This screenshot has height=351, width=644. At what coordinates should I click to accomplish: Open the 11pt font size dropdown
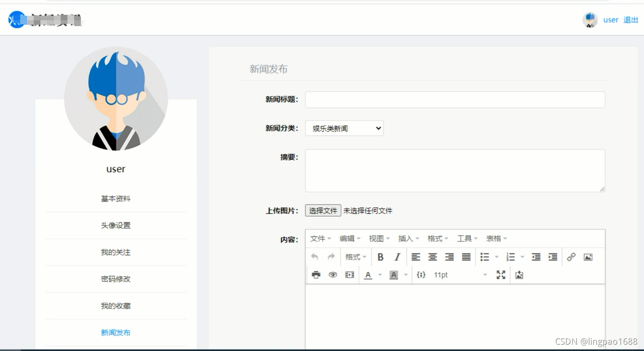click(x=460, y=275)
